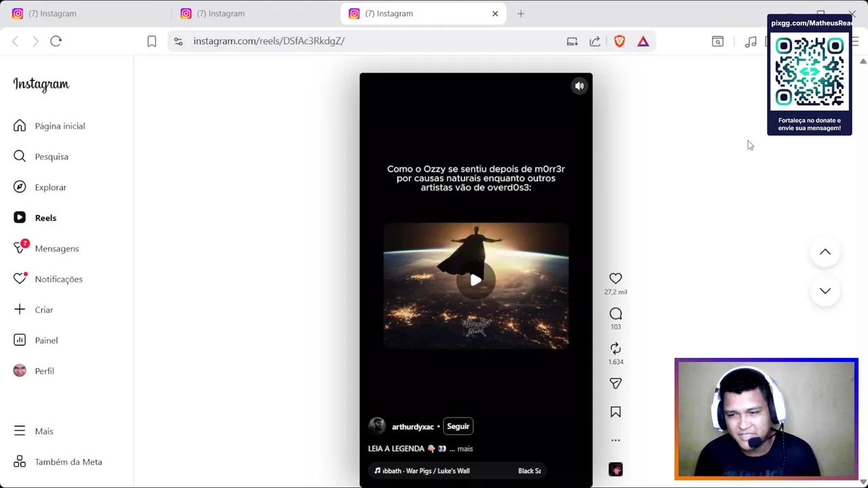The height and width of the screenshot is (488, 868).
Task: Click the 1.634 reposts count
Action: (616, 362)
